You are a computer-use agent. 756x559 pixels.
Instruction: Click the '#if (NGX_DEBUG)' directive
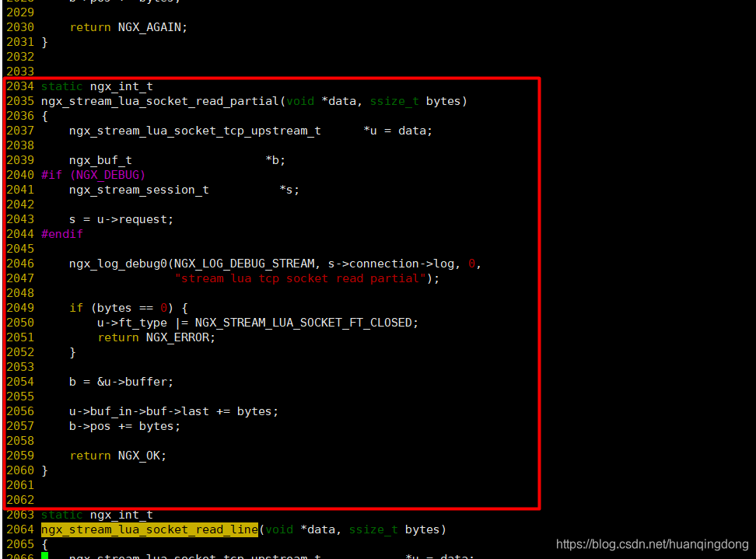93,175
